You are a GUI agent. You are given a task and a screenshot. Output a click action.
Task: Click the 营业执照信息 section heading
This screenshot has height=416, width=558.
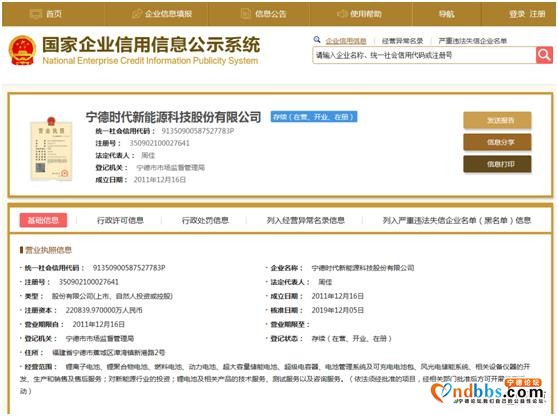48,250
